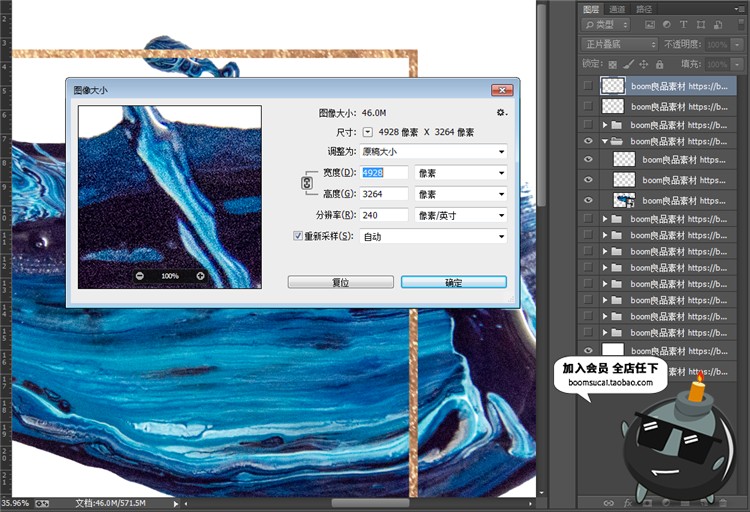Click the horizontal scrollbar left arrow
The height and width of the screenshot is (512, 750).
pos(186,503)
